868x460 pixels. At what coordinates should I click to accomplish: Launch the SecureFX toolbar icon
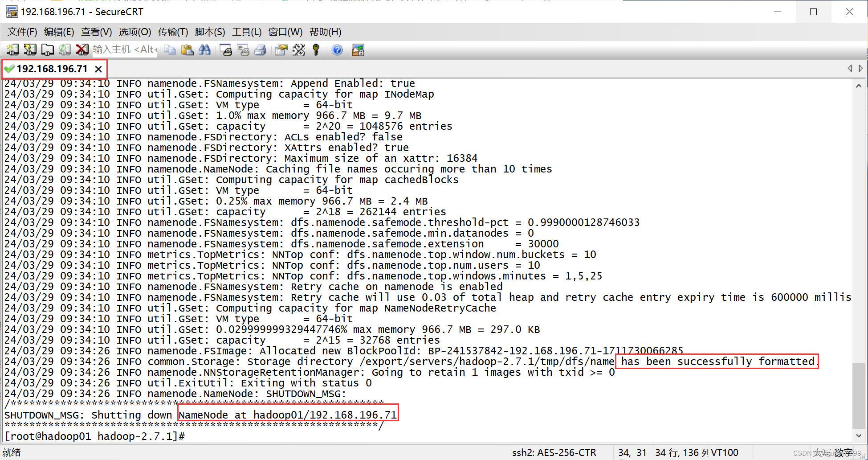click(358, 49)
